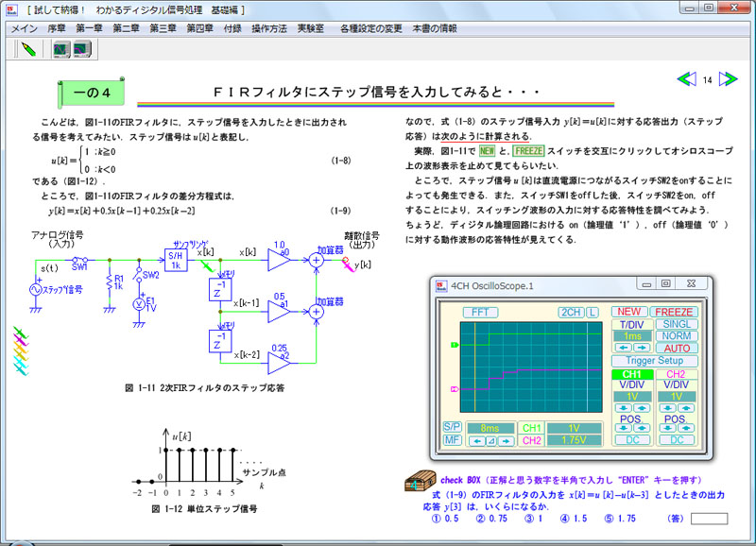
Task: Toggle the L button on the oscilloscope
Action: click(593, 313)
